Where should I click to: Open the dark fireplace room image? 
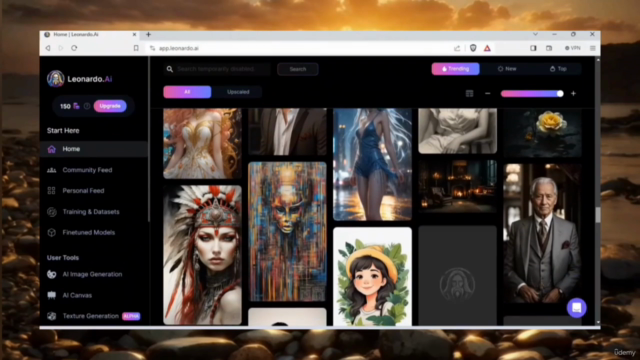click(x=457, y=187)
